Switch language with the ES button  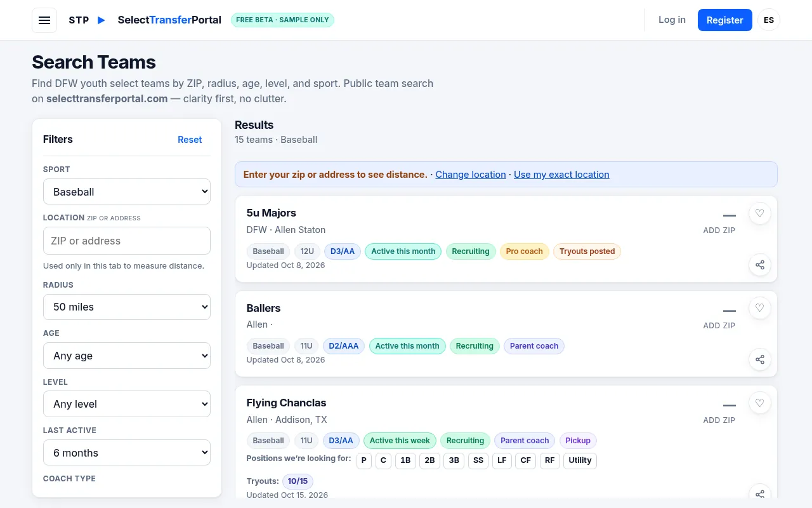769,20
